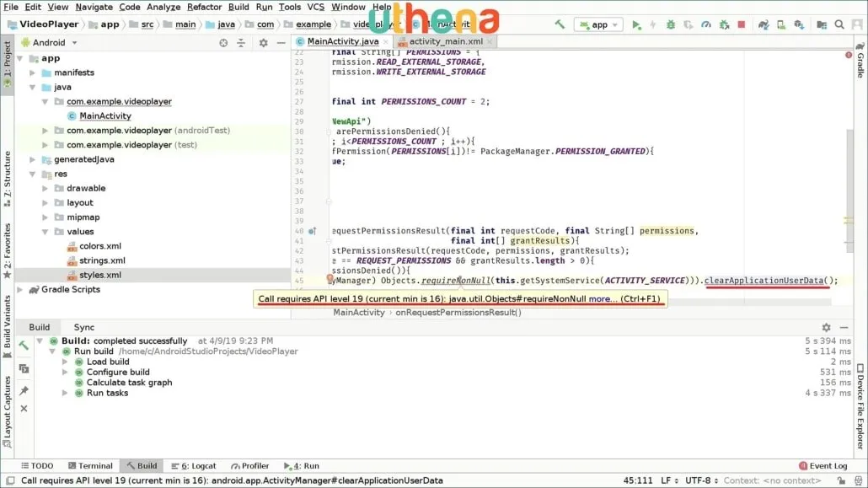Expand the manifests folder

click(x=33, y=72)
